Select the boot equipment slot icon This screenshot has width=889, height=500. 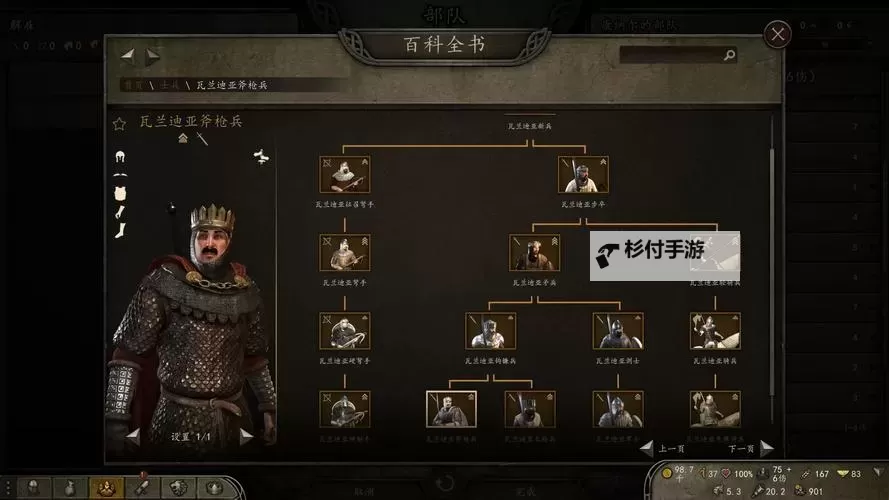120,231
